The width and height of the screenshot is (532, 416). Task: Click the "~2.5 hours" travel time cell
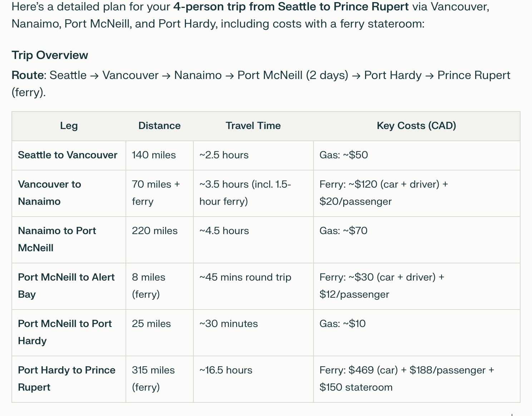point(224,155)
